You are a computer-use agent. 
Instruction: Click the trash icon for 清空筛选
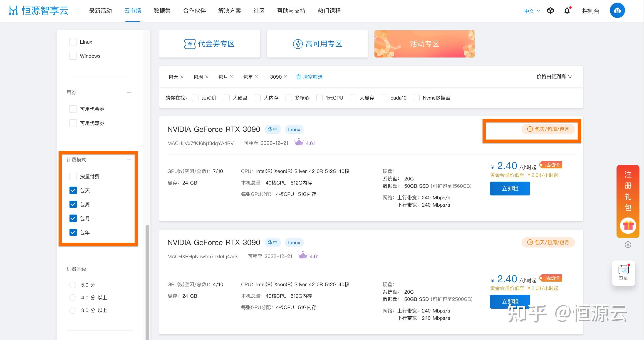(299, 77)
